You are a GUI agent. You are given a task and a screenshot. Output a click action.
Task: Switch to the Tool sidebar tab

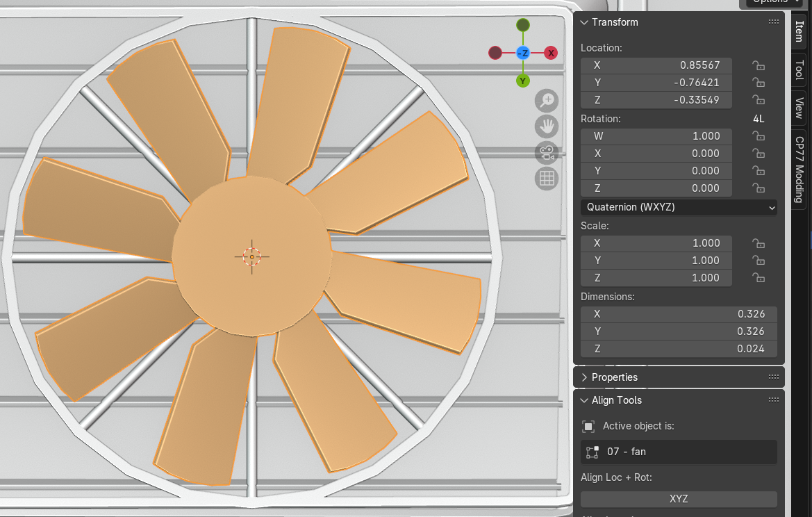799,69
